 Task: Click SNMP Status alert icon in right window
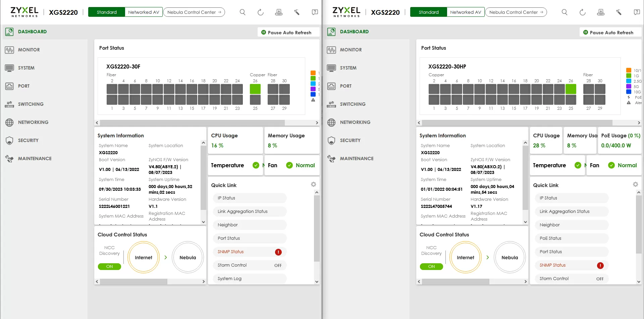(600, 266)
